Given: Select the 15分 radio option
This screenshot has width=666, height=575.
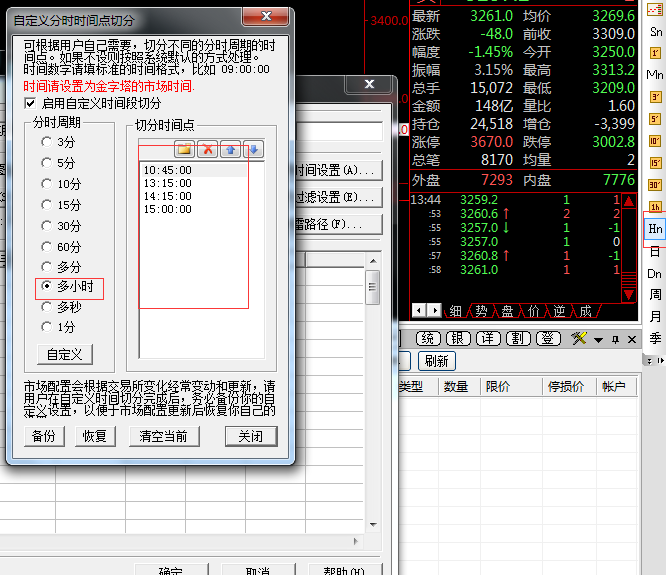Looking at the screenshot, I should (x=47, y=205).
